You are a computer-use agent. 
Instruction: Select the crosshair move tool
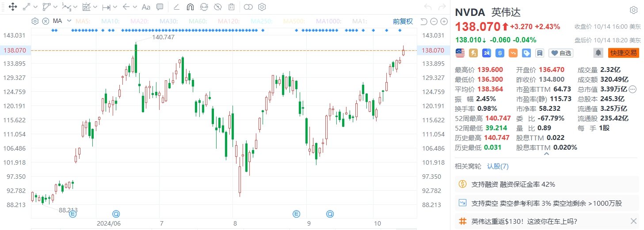tap(13, 7)
